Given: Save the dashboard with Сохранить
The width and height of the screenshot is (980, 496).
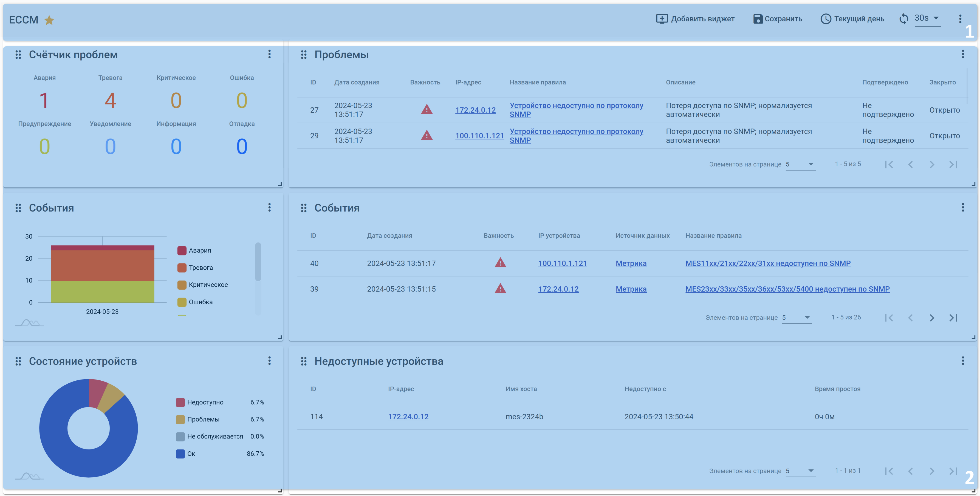Looking at the screenshot, I should [778, 19].
